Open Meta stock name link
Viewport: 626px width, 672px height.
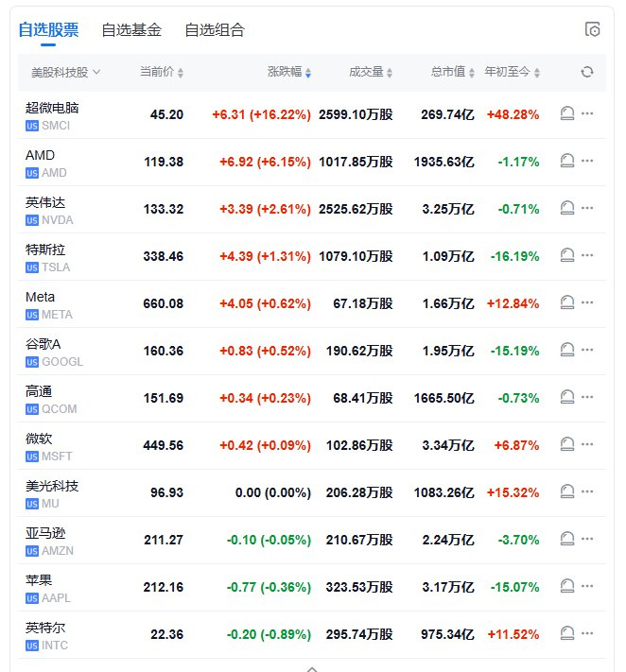click(x=40, y=297)
